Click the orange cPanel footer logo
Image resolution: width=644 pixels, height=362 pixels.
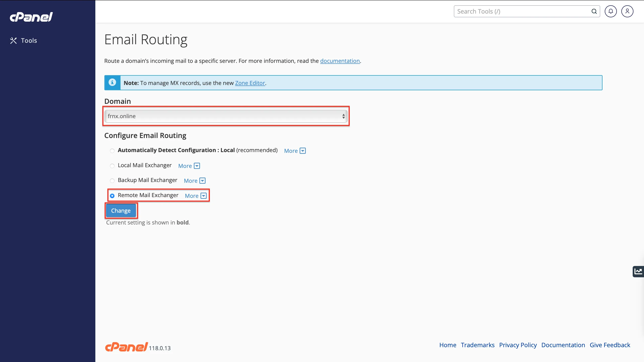(126, 347)
